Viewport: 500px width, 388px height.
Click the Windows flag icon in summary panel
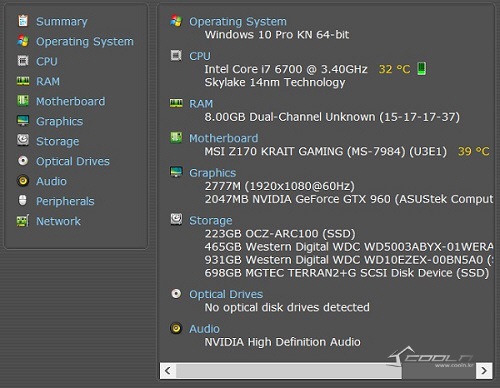176,21
